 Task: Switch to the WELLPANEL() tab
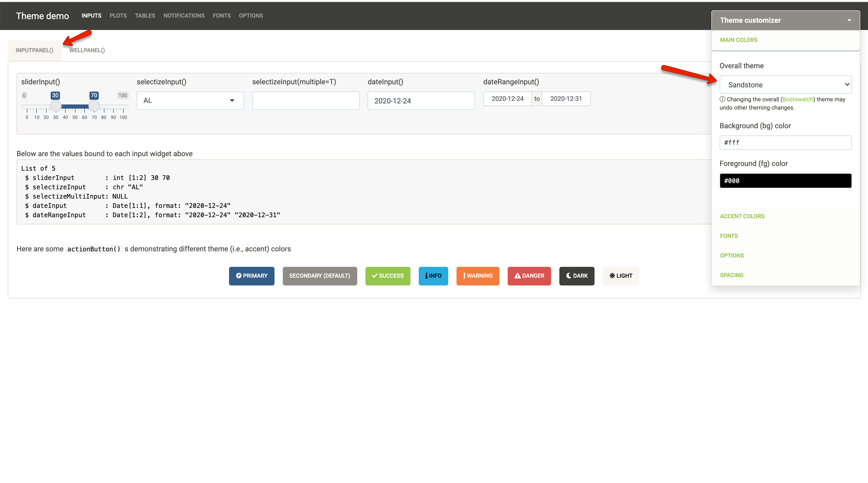point(87,50)
